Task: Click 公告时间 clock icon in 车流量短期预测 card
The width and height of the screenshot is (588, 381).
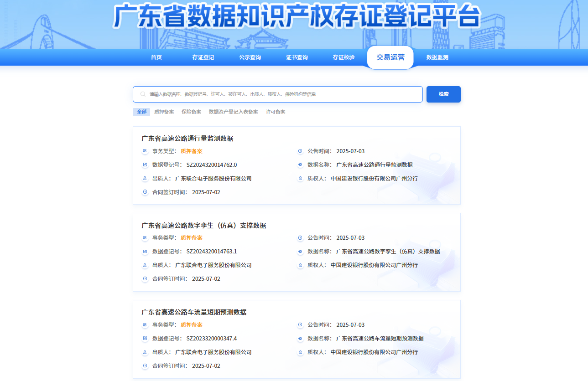Action: (x=300, y=324)
